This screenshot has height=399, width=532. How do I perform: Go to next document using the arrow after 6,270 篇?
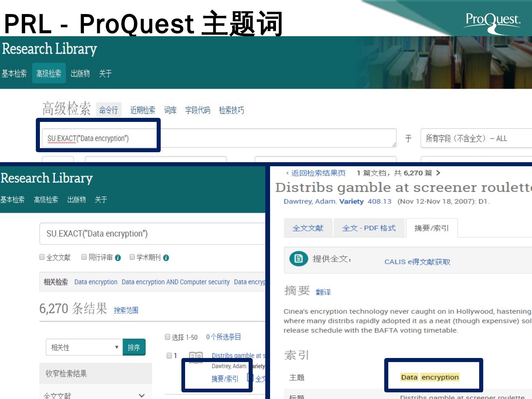click(438, 173)
